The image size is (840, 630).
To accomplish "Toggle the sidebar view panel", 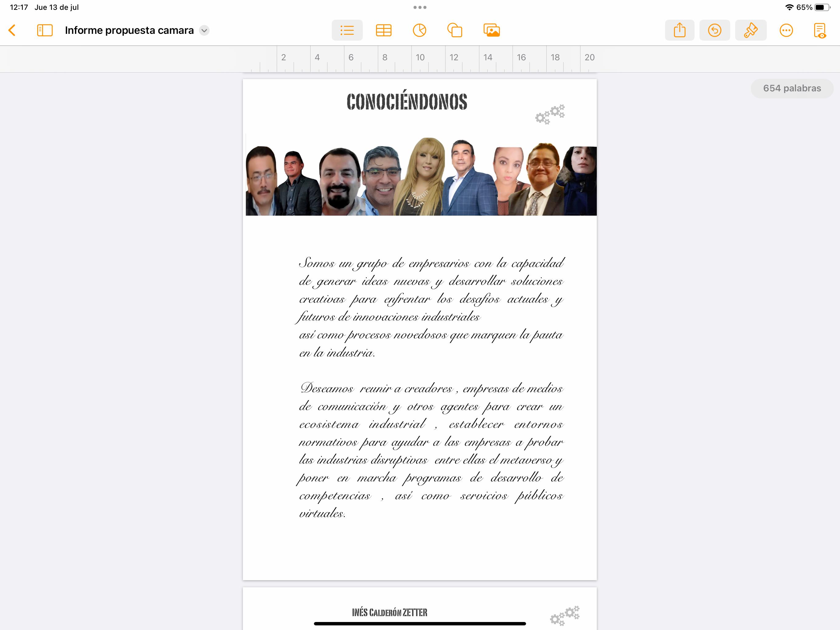I will point(45,30).
